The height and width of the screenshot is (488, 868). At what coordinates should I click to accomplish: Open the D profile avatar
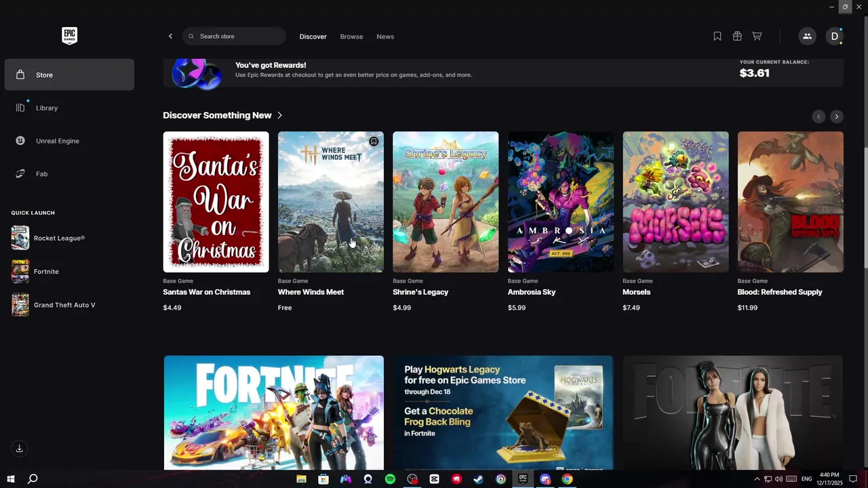tap(835, 37)
